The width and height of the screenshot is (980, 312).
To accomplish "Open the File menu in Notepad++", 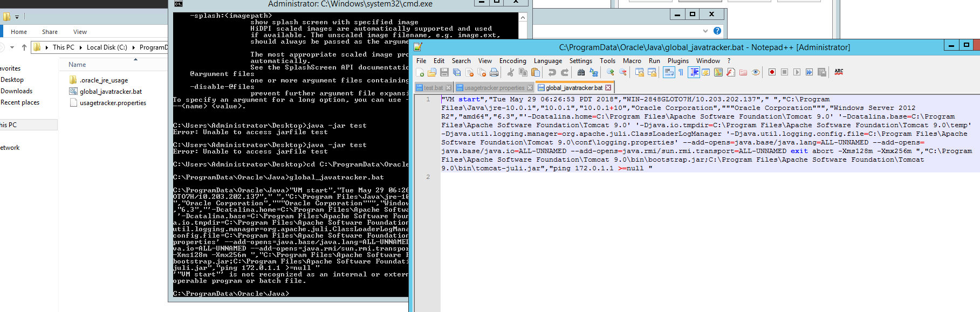I will tap(421, 61).
